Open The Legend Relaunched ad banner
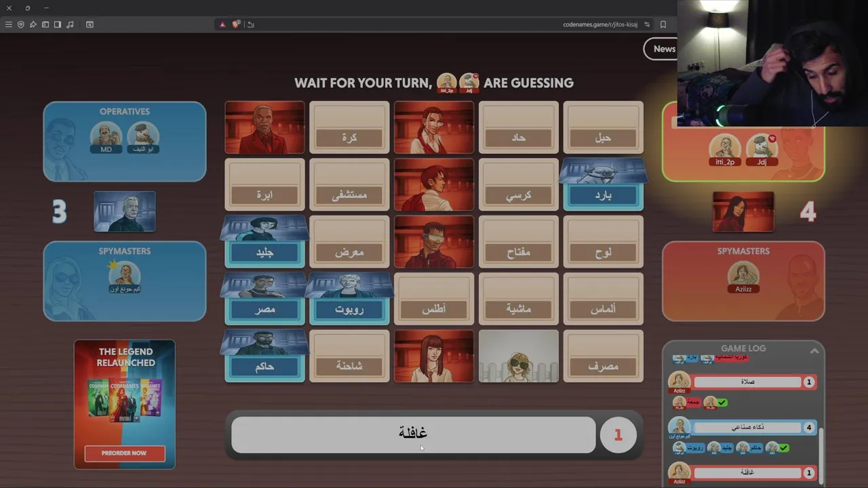 (x=125, y=405)
